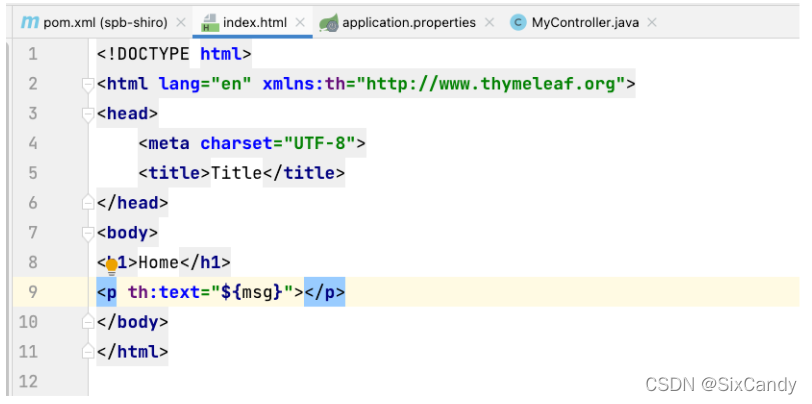812x404 pixels.
Task: Click the word Title inside the title tag
Action: coord(236,173)
